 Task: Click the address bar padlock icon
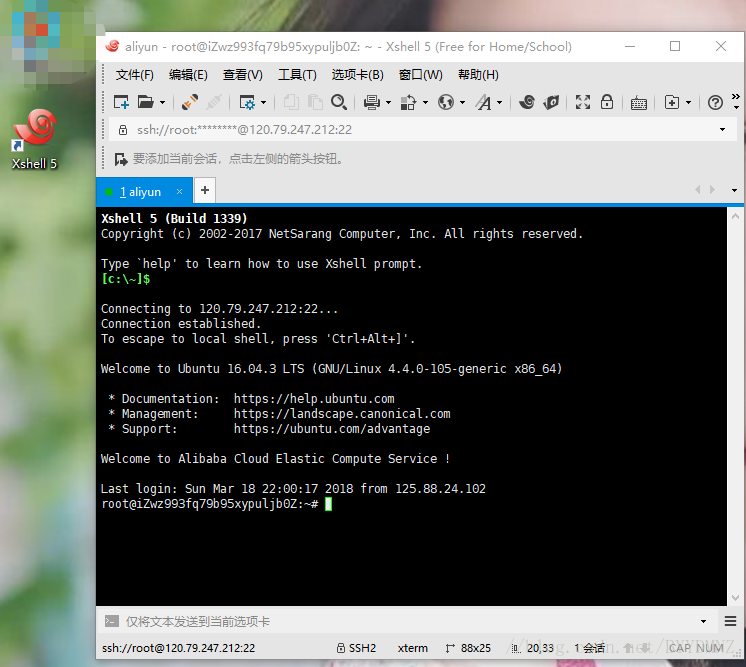click(x=123, y=130)
